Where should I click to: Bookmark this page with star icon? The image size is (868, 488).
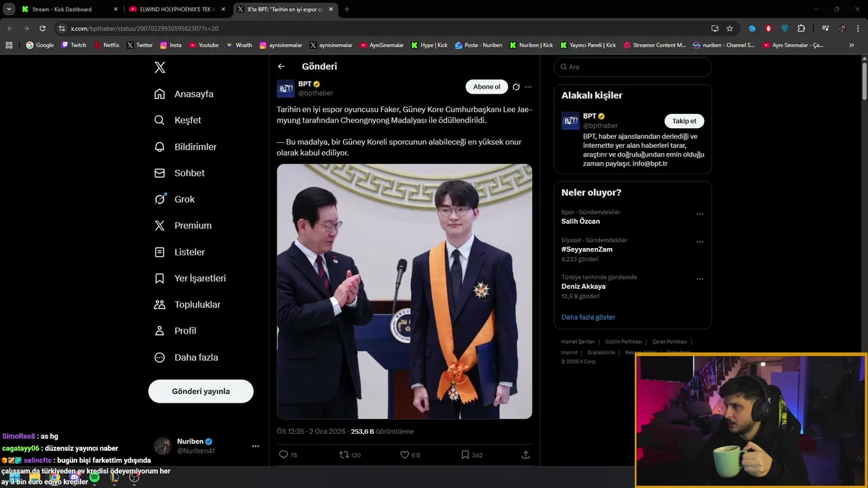730,28
